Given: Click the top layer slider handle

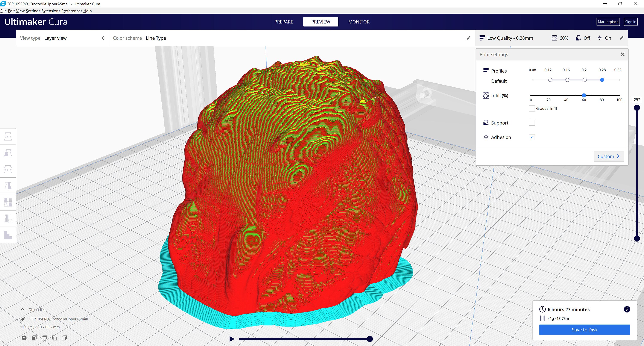Looking at the screenshot, I should [637, 108].
